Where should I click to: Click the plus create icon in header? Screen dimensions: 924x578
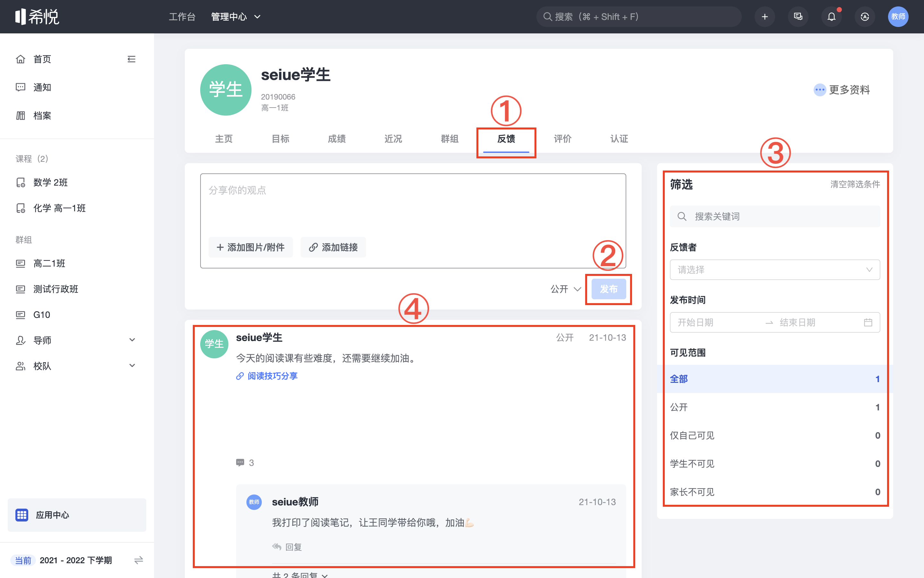pyautogui.click(x=765, y=16)
